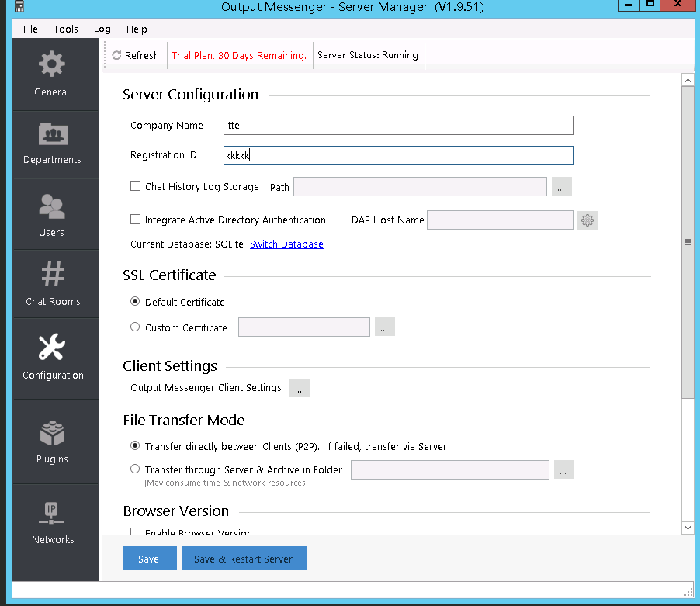Open the Chat Rooms hash icon
Screen dimensions: 700x606
[x=53, y=274]
